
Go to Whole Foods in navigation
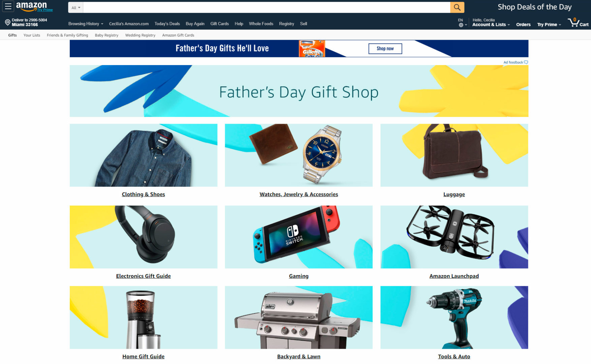261,24
